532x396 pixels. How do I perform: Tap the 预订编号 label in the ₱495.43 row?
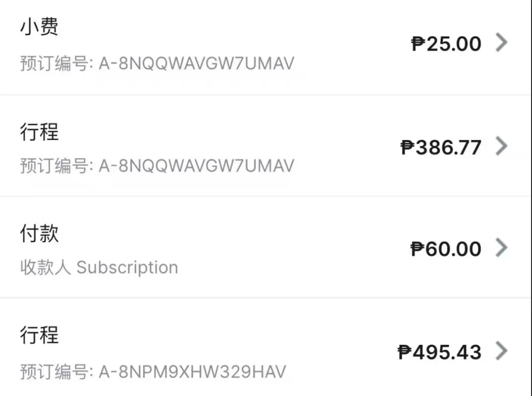[x=55, y=371]
